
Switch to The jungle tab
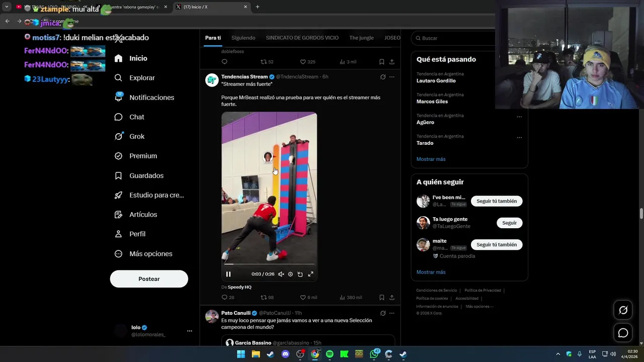coord(362,38)
